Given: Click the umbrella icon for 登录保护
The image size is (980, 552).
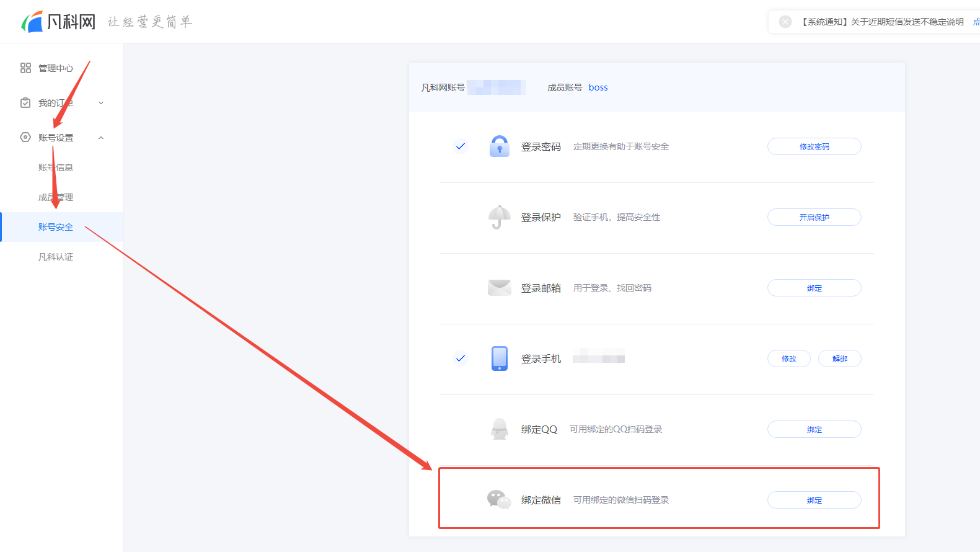Looking at the screenshot, I should (x=500, y=217).
